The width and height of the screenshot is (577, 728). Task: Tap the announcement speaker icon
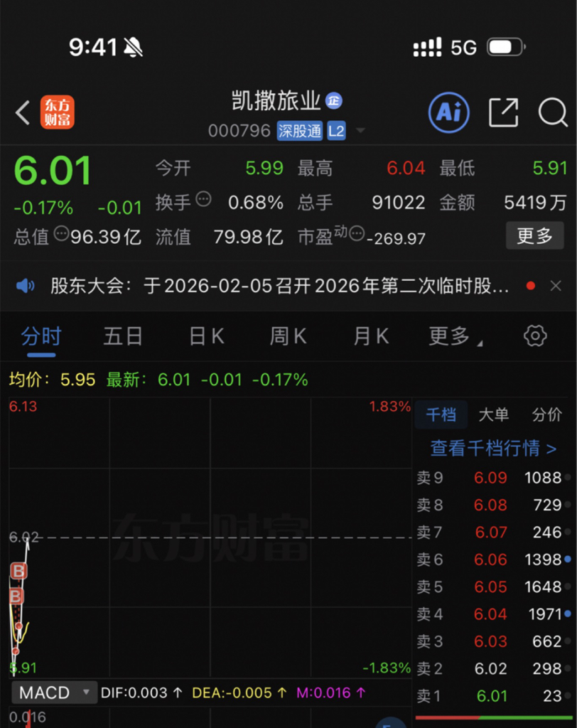point(25,286)
